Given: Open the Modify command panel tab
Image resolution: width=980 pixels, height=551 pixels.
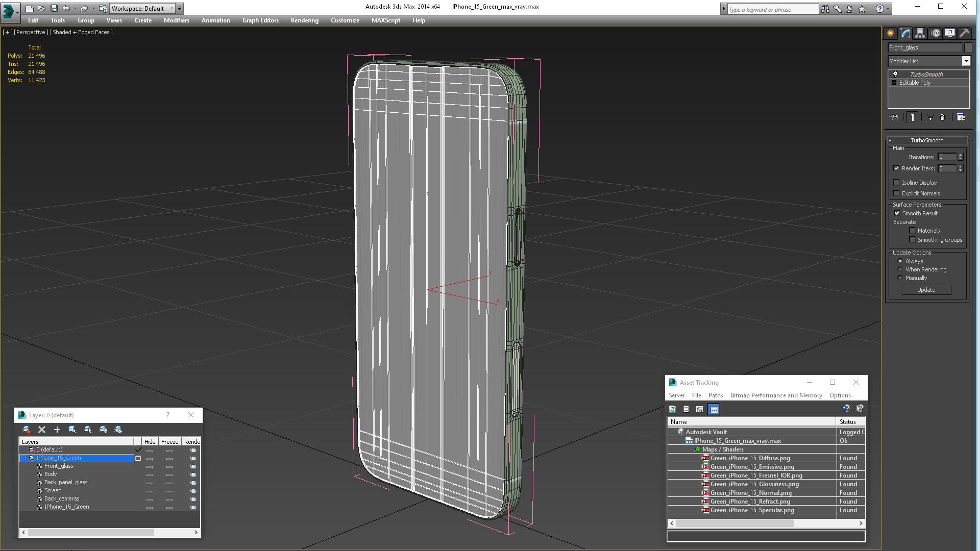Looking at the screenshot, I should pyautogui.click(x=905, y=33).
